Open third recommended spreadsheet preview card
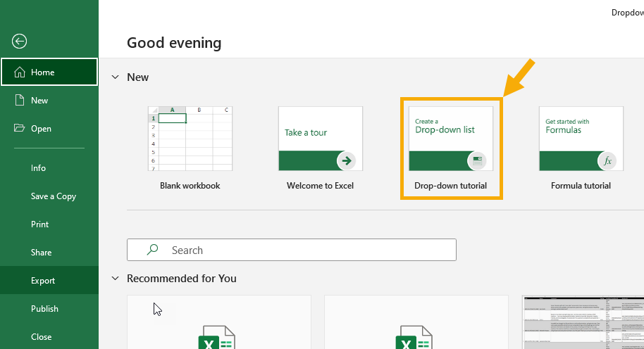This screenshot has height=349, width=644. click(x=583, y=322)
